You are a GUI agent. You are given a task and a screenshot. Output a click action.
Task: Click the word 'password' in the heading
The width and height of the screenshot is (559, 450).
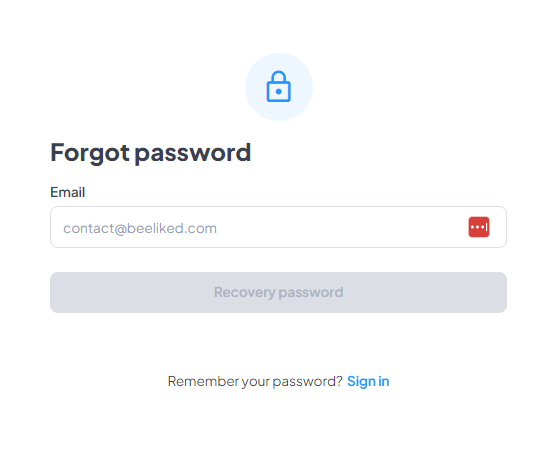point(193,154)
